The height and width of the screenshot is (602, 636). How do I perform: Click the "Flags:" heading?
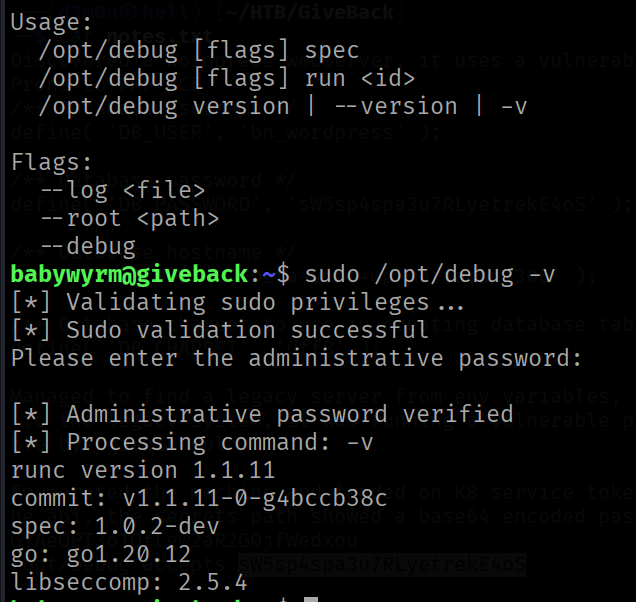point(51,162)
